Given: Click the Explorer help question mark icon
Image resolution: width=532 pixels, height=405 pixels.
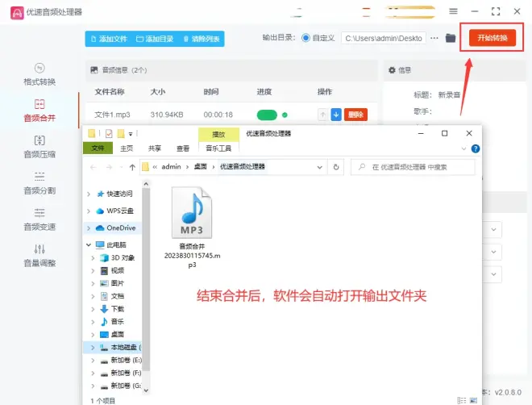Looking at the screenshot, I should coord(476,148).
